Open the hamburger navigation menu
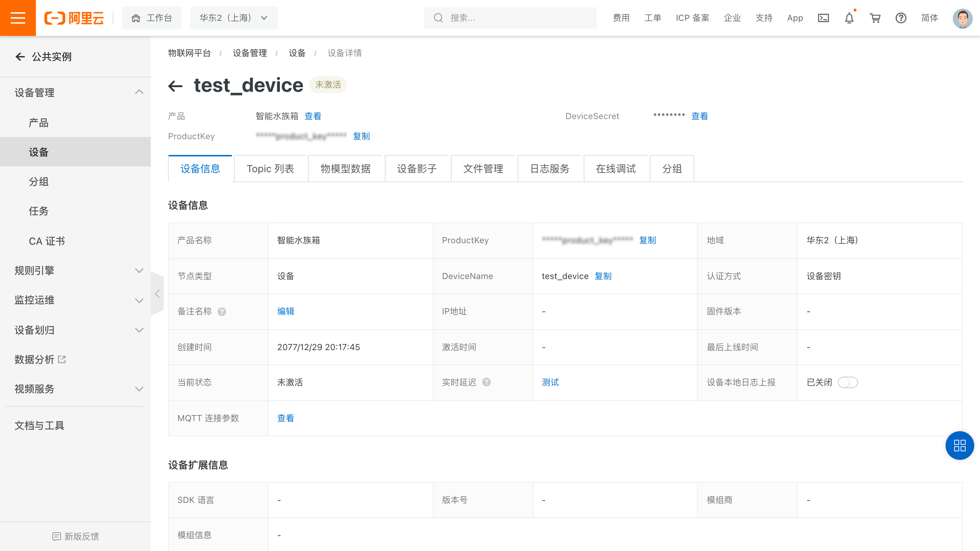Image resolution: width=980 pixels, height=551 pixels. pos(18,18)
